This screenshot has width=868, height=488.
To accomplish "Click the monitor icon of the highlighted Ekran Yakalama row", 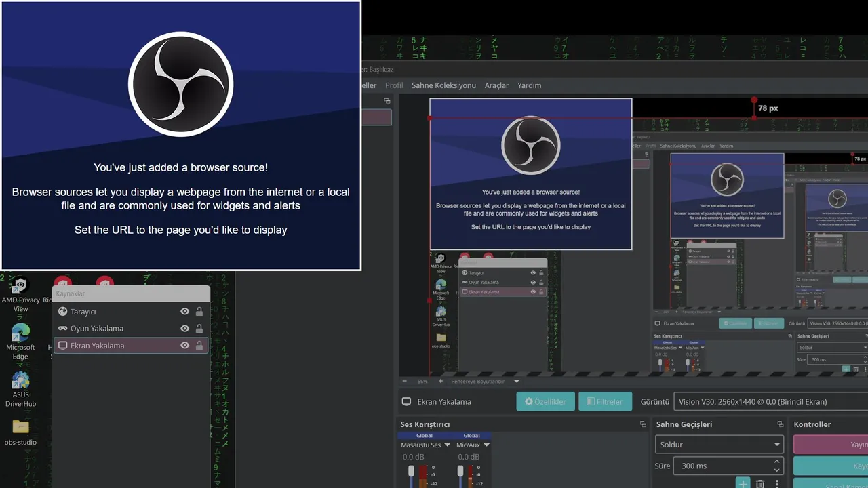I will pyautogui.click(x=63, y=346).
